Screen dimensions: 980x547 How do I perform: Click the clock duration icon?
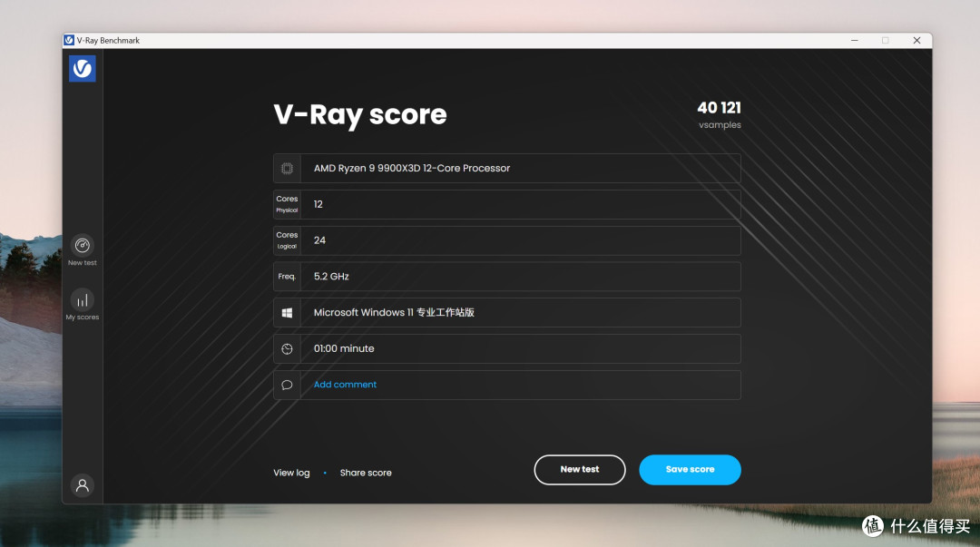click(287, 349)
